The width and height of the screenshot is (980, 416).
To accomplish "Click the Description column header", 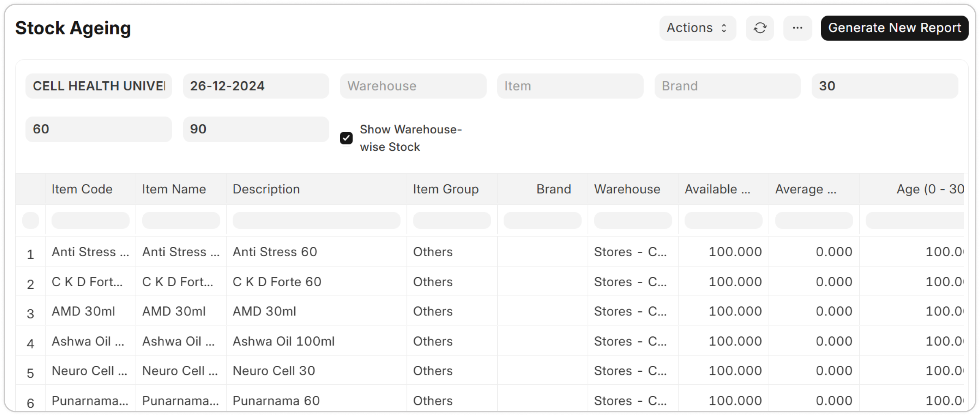I will pyautogui.click(x=266, y=189).
